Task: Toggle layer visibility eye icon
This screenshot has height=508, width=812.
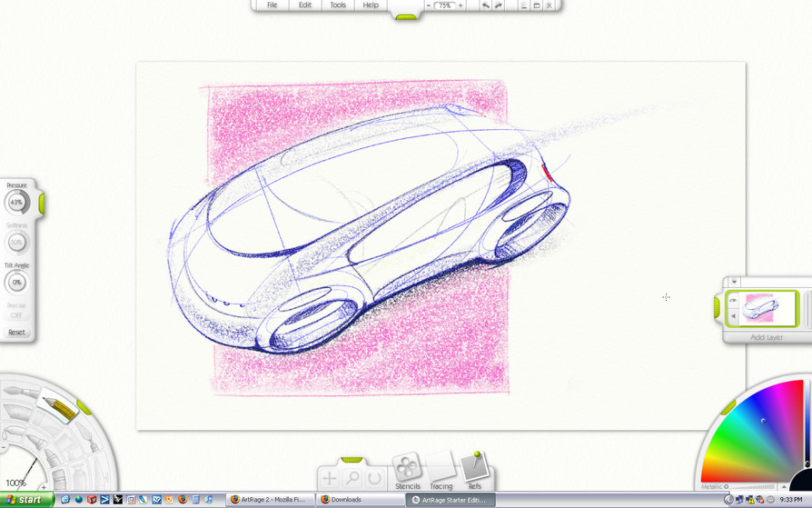Action: click(x=734, y=301)
